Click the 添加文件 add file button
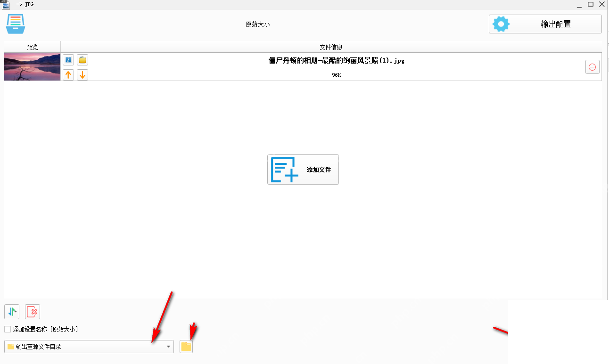 (303, 170)
